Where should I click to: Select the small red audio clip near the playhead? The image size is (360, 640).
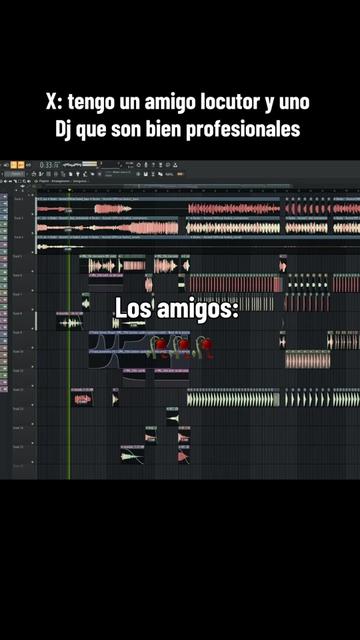pos(82,398)
